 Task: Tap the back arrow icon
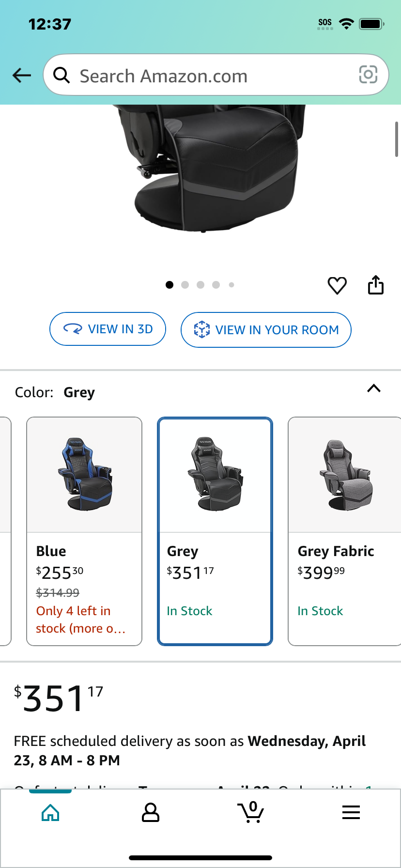(22, 75)
